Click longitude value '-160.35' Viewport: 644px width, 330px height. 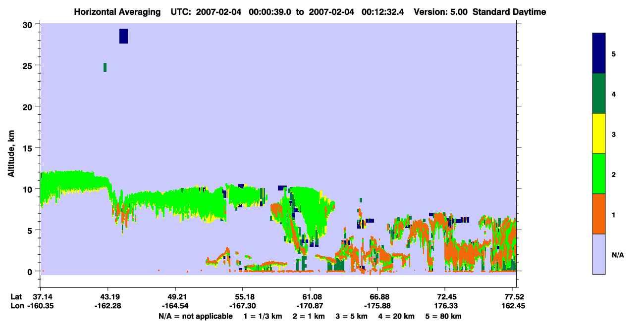(x=40, y=306)
